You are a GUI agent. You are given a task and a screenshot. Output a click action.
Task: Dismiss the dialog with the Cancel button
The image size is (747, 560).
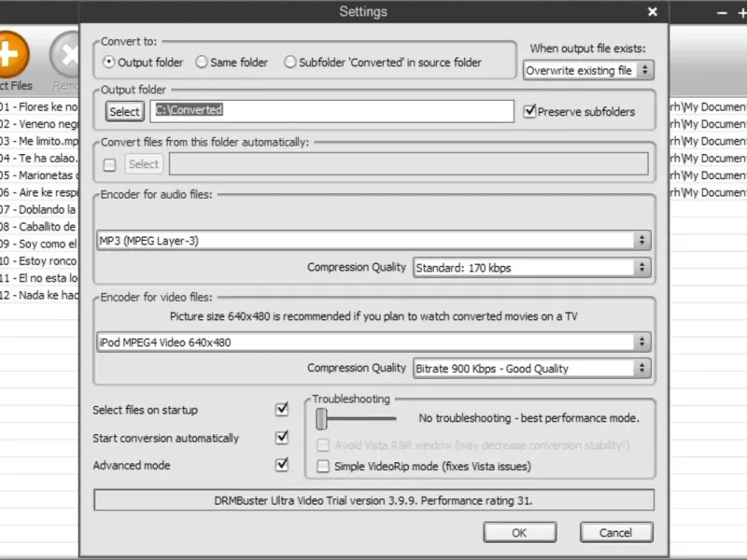(x=616, y=533)
